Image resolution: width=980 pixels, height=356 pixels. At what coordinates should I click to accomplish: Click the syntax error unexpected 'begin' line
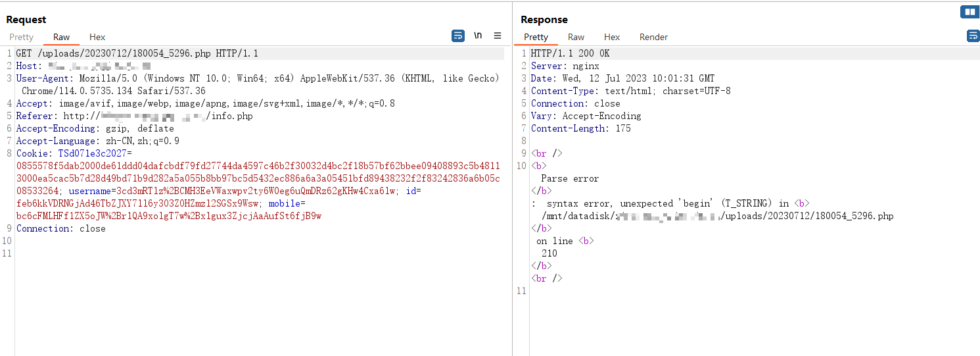(670, 203)
